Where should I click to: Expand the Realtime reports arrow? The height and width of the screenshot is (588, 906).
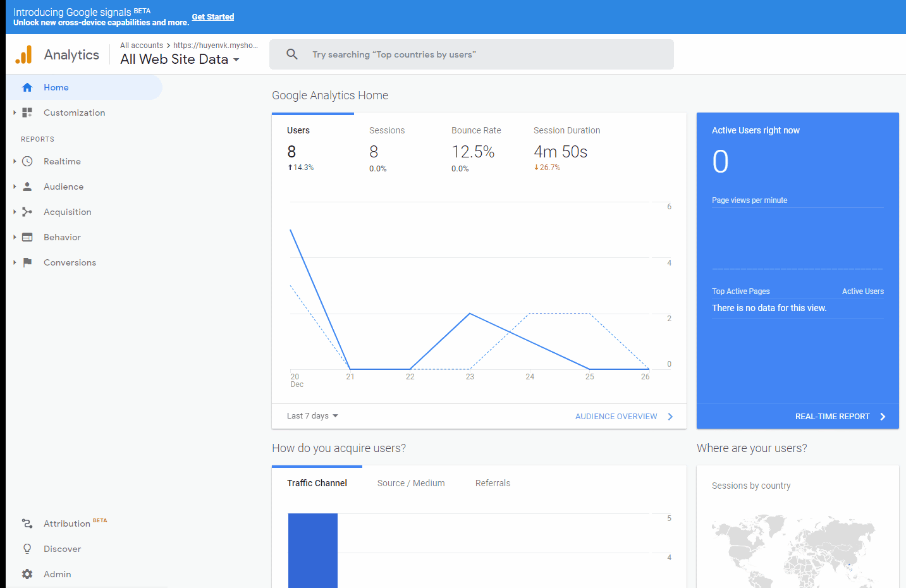[15, 161]
